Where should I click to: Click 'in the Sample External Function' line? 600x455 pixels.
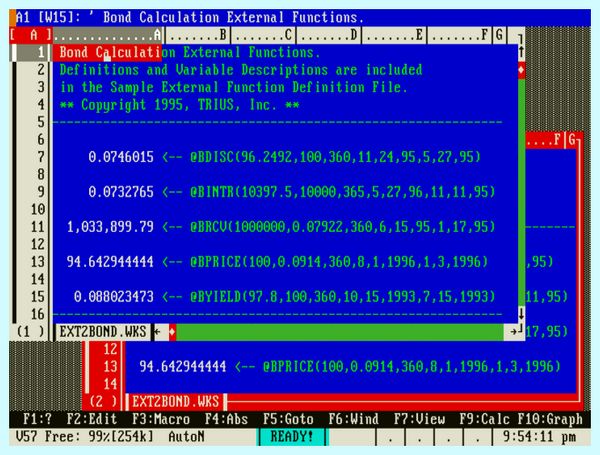click(233, 87)
